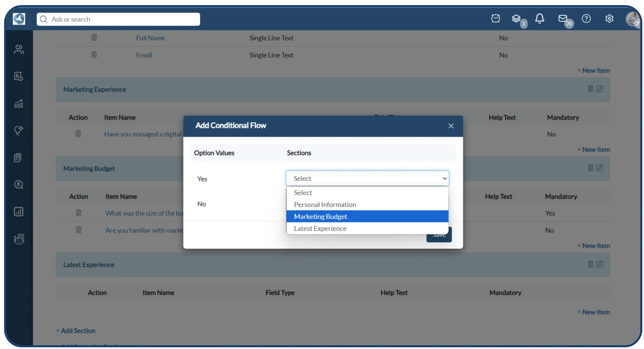Open the alarm clock reminders icon

pyautogui.click(x=495, y=18)
